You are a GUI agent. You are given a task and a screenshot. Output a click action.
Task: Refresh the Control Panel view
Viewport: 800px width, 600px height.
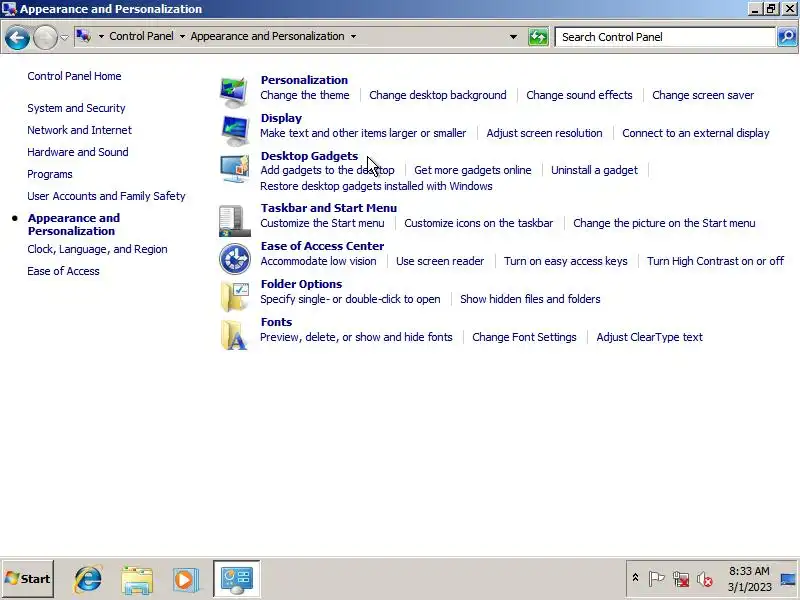[538, 37]
